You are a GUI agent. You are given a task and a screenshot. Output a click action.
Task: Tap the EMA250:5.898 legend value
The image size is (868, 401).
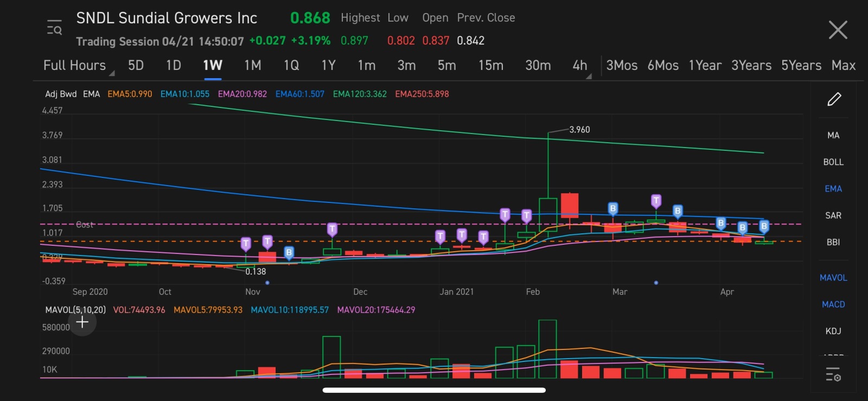pyautogui.click(x=422, y=94)
